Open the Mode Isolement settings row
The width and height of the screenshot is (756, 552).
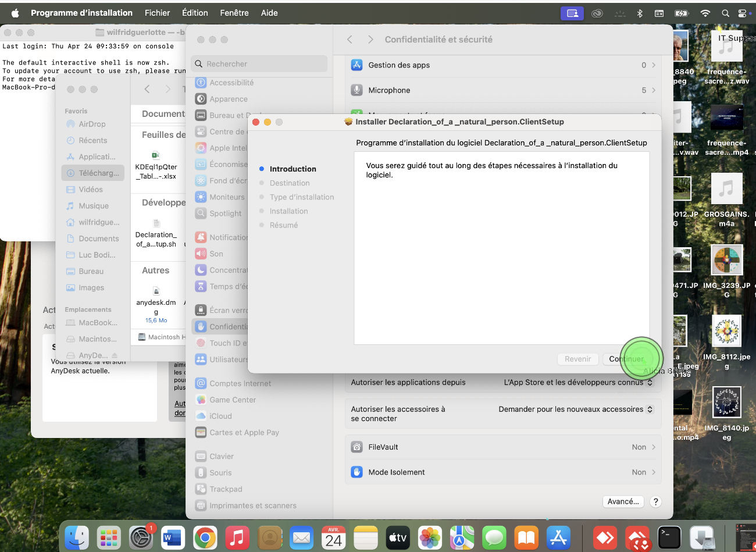[x=503, y=472]
